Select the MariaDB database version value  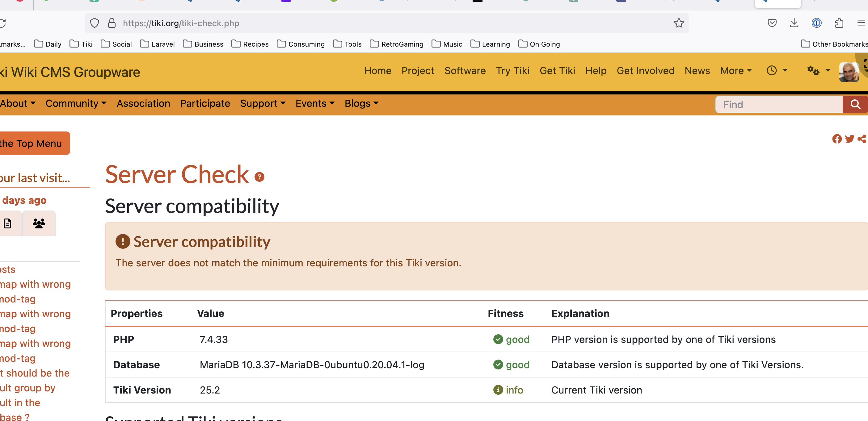click(x=312, y=365)
